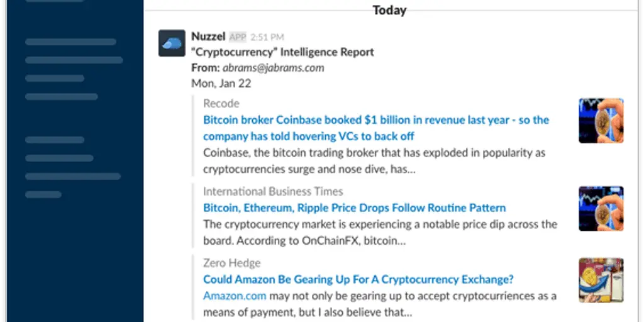Click the Nuzzel app avatar icon
This screenshot has height=322, width=644.
click(x=172, y=43)
